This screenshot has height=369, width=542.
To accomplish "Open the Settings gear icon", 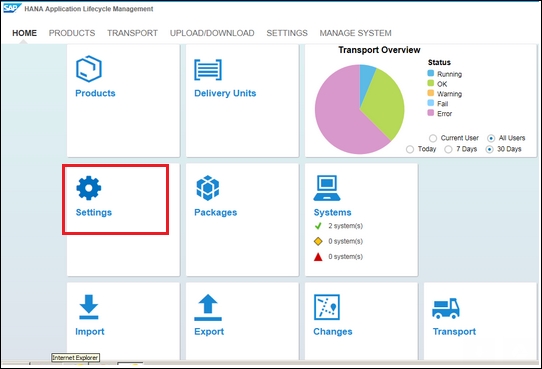I will 89,188.
